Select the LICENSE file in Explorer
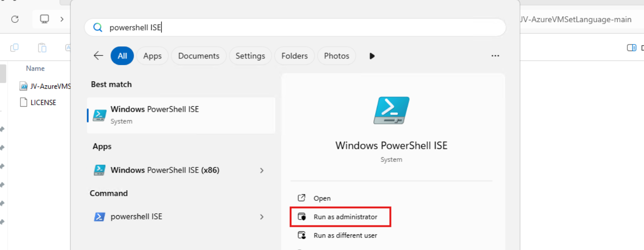 43,103
